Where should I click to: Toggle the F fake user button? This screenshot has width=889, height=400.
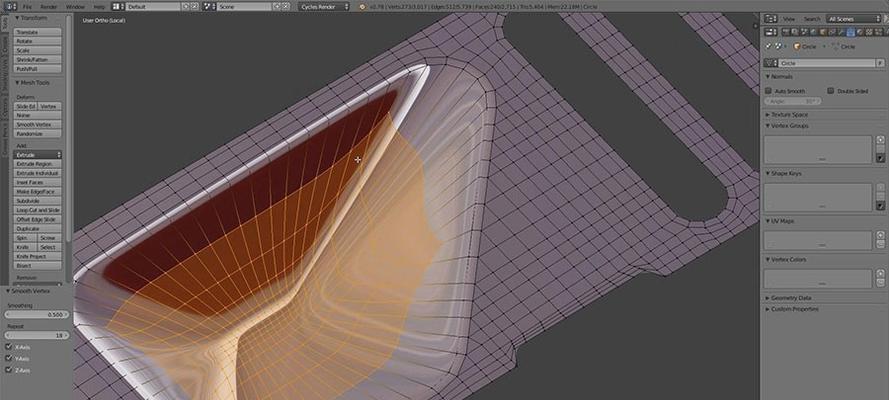click(x=880, y=63)
